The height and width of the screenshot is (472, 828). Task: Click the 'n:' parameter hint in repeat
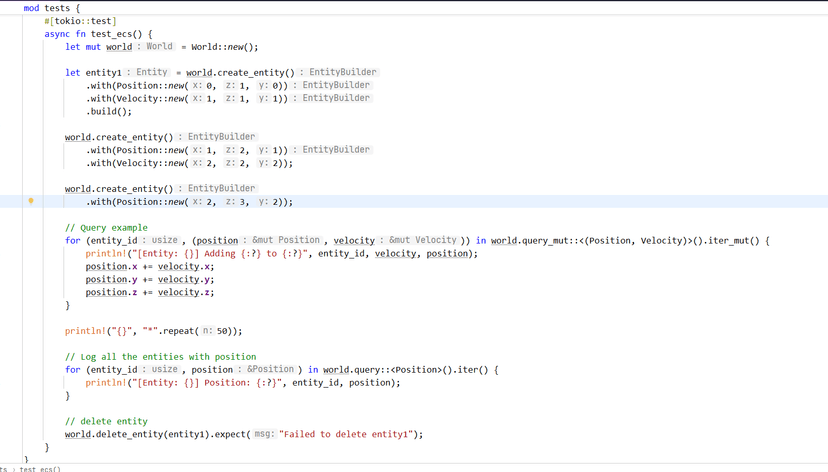[x=207, y=331]
